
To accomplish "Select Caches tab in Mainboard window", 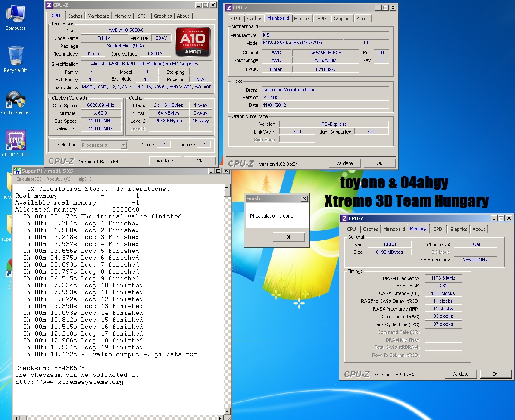I will tap(255, 19).
